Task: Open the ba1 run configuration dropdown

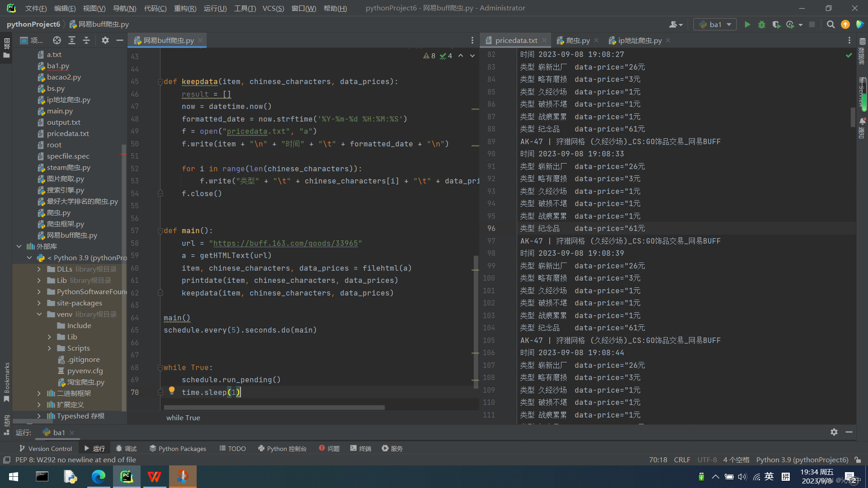Action: (x=715, y=24)
